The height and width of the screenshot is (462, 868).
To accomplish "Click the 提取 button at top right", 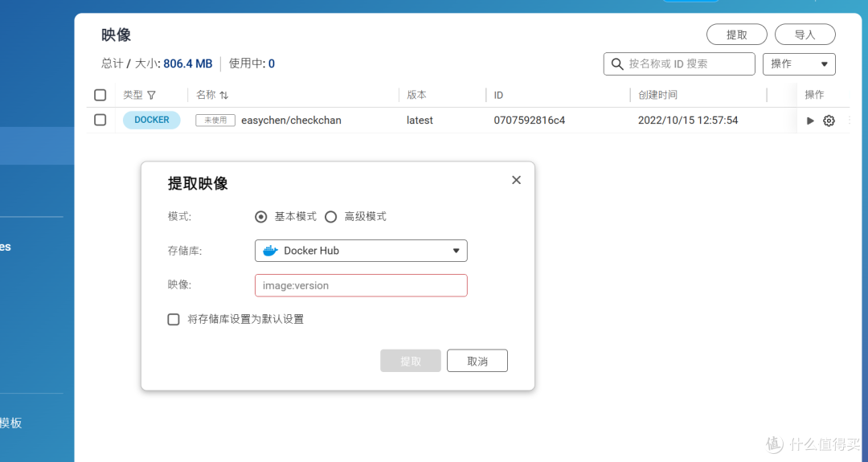I will pyautogui.click(x=737, y=35).
